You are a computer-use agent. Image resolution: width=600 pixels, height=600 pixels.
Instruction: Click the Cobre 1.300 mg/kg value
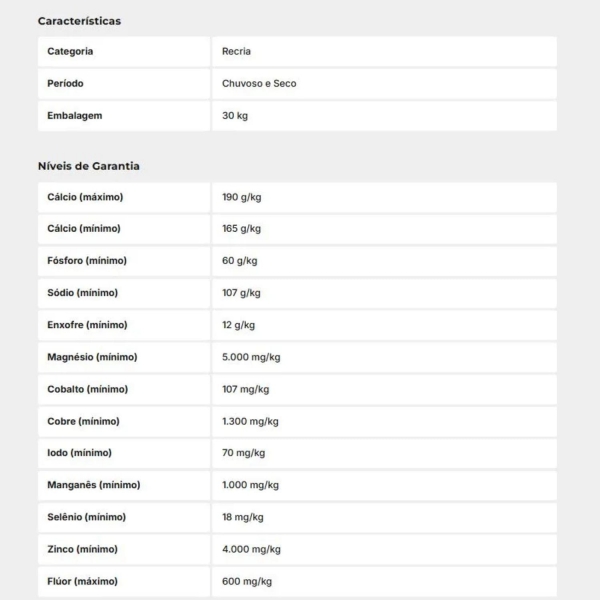(250, 421)
